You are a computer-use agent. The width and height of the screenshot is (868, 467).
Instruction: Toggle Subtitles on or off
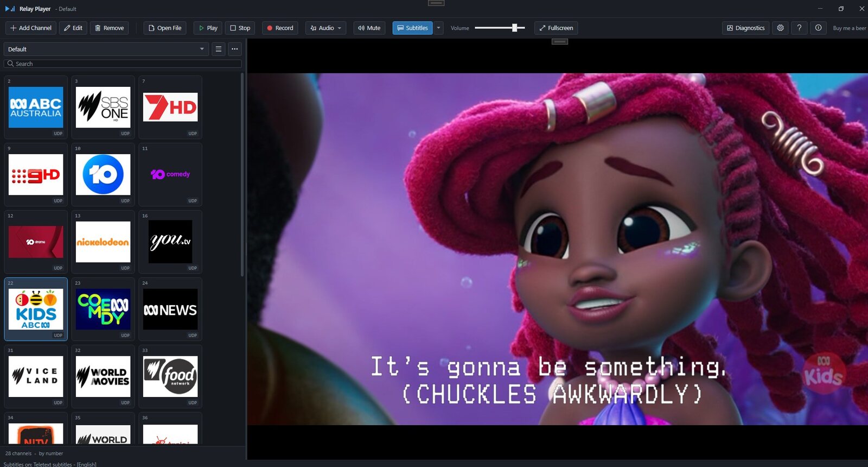(x=412, y=28)
